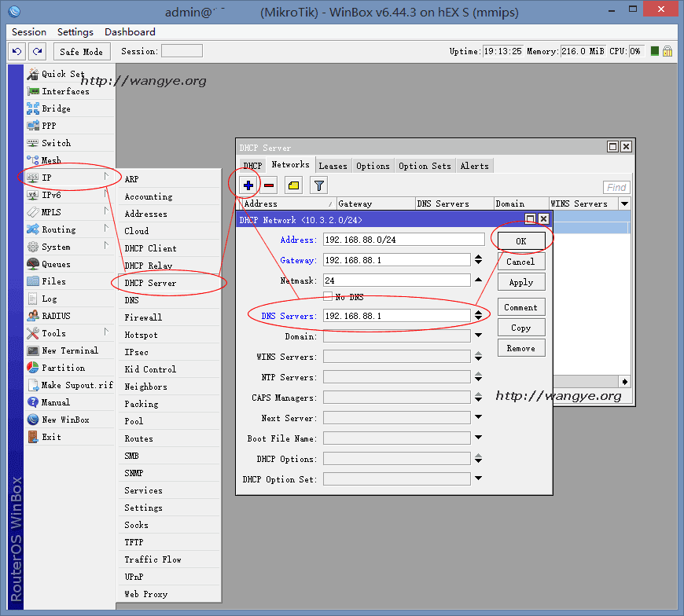Click the green status indicator square
Screen dimensions: 684x616
(654, 51)
